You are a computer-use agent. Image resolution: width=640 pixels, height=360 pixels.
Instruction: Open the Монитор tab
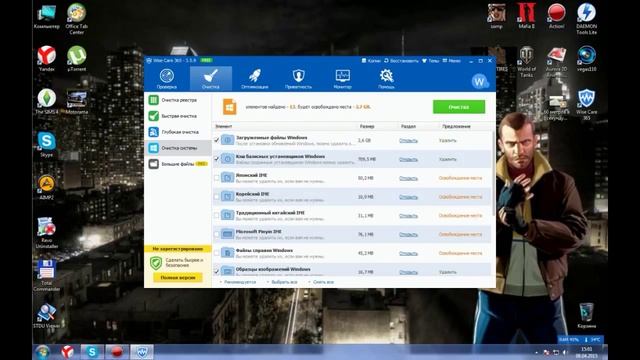[342, 79]
